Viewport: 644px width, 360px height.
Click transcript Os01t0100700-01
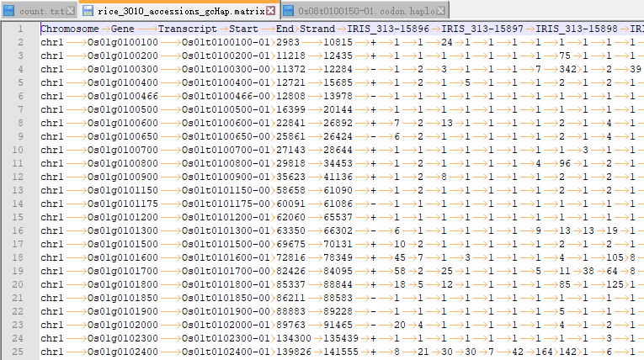click(x=226, y=150)
